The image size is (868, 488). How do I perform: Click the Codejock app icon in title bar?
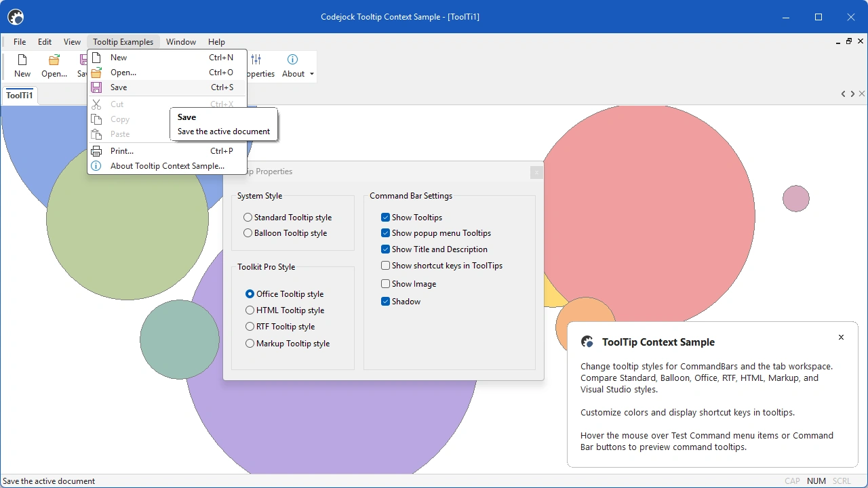tap(15, 17)
